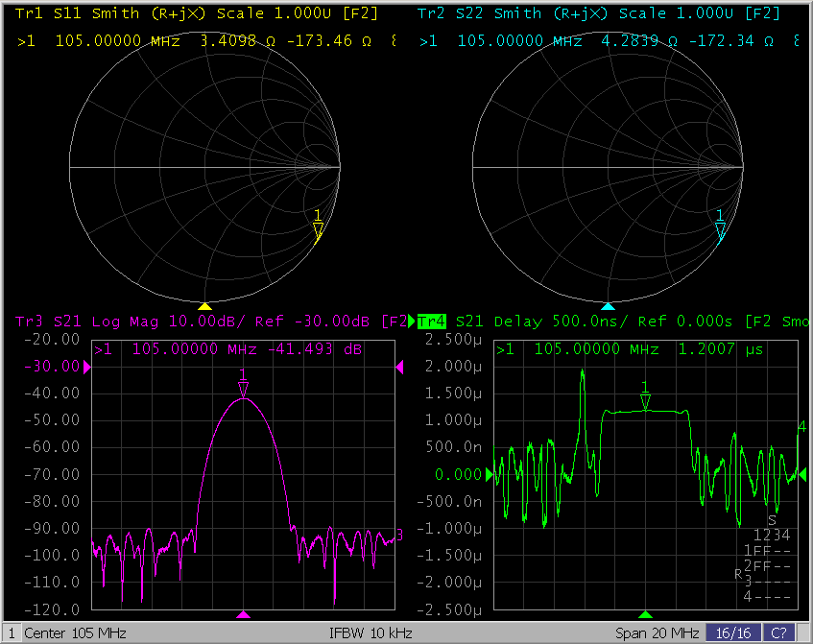Click the magenta marker position triangle under Tr3 graph

pos(244,614)
